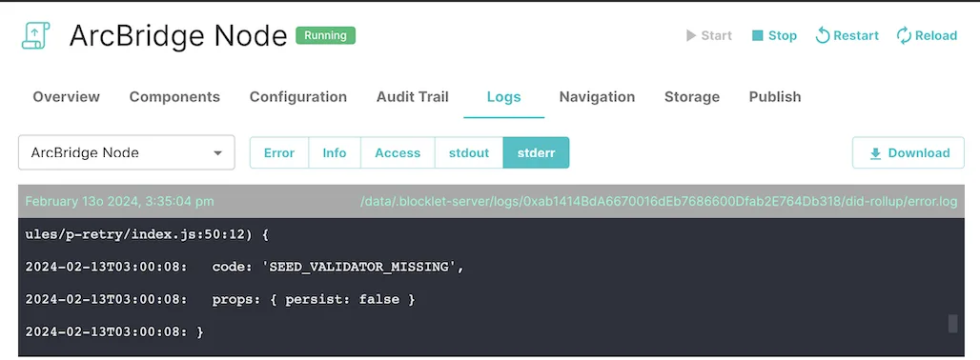Click the error.log file path text
980x360 pixels.
pos(659,202)
